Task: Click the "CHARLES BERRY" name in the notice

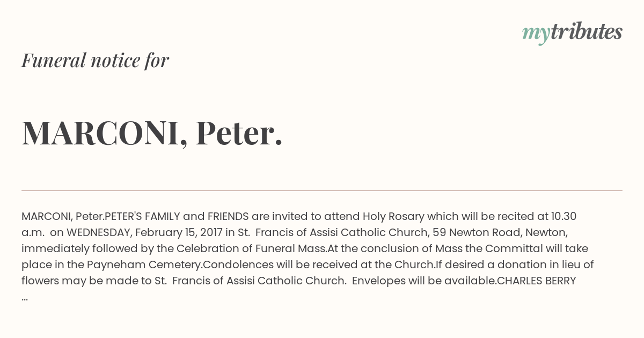Action: click(537, 281)
